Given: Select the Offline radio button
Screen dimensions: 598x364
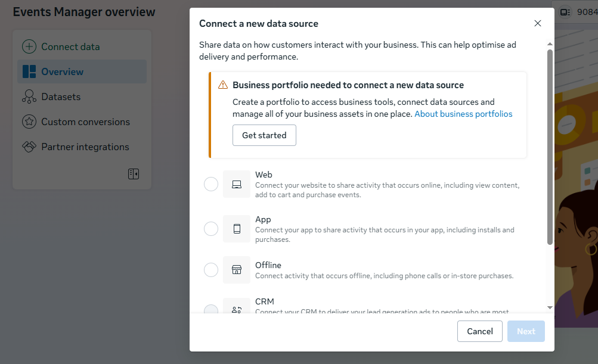Looking at the screenshot, I should (211, 270).
